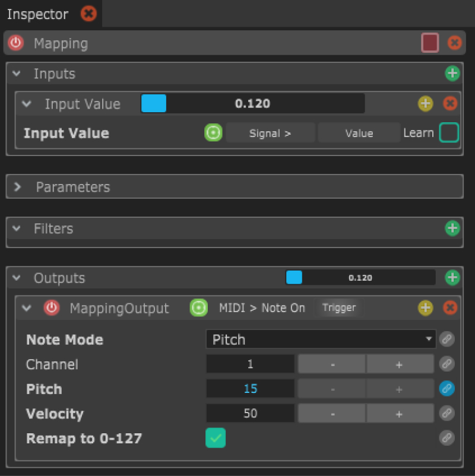The image size is (475, 476).
Task: Click the Input Value slider bar
Action: (252, 104)
